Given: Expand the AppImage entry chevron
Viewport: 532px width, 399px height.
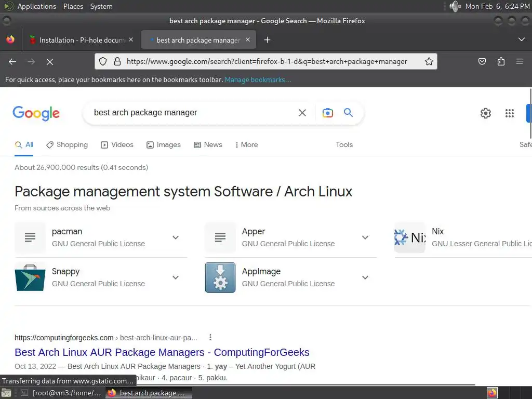Looking at the screenshot, I should (x=365, y=277).
